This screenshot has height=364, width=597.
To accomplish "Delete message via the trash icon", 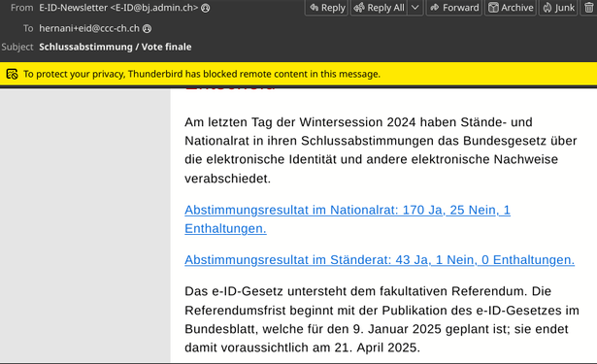I will [x=588, y=8].
